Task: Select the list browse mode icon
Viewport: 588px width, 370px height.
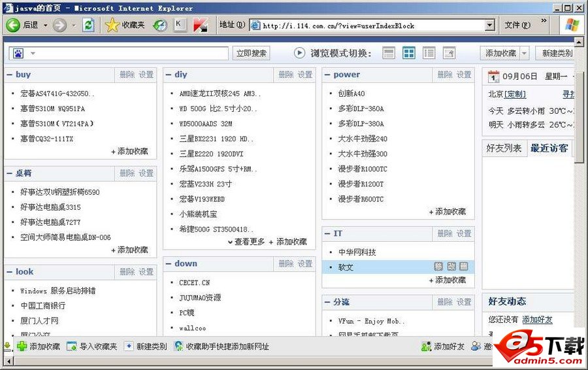Action: pyautogui.click(x=429, y=53)
